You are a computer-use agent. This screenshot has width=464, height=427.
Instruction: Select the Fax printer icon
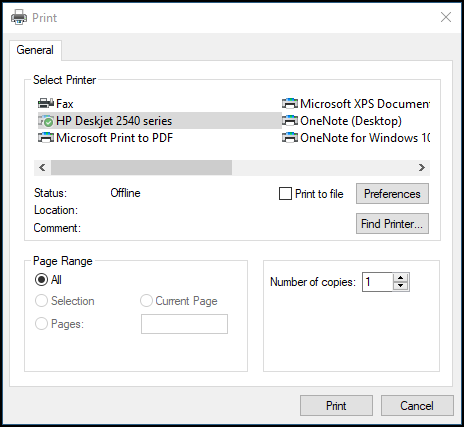(46, 104)
